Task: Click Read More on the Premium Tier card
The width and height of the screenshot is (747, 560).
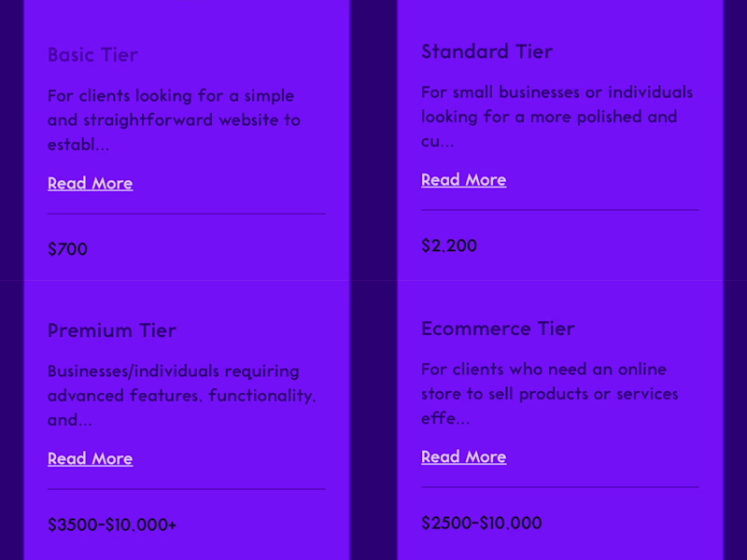Action: tap(90, 458)
